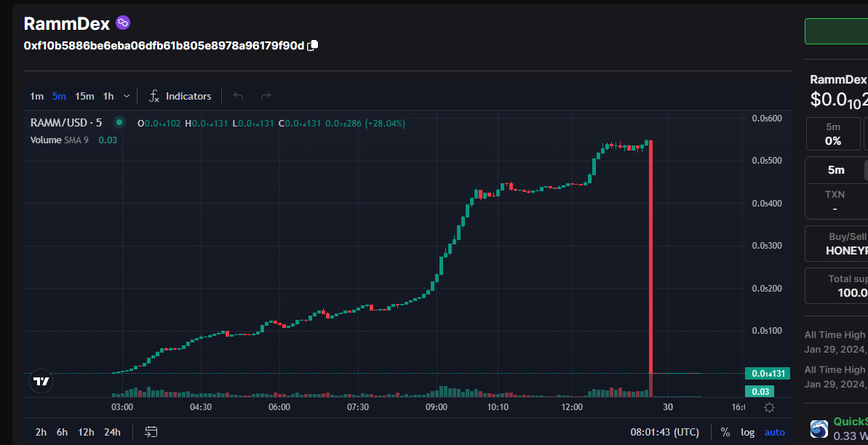Click the TradingView logo on chart
Viewport: 868px width, 445px height.
pyautogui.click(x=41, y=381)
